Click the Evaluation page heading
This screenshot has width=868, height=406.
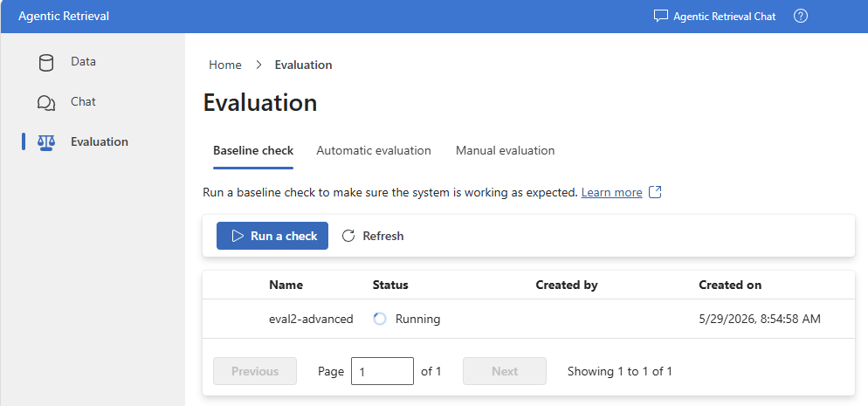(260, 103)
